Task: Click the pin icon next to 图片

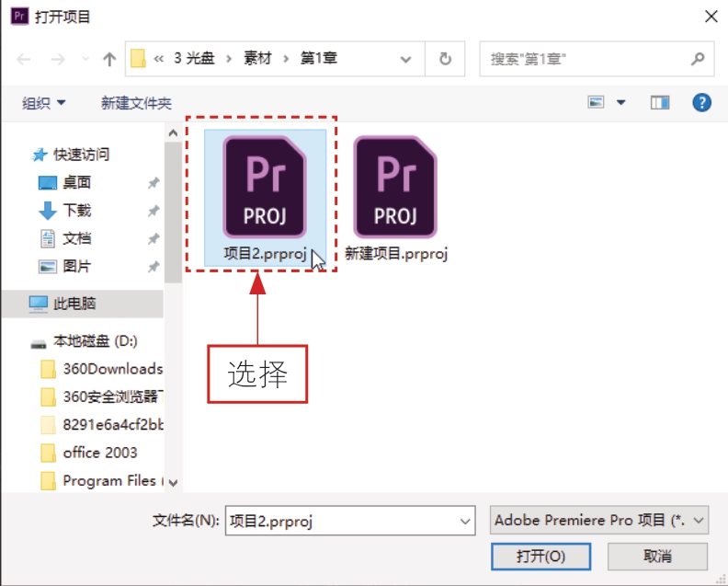Action: 154,267
